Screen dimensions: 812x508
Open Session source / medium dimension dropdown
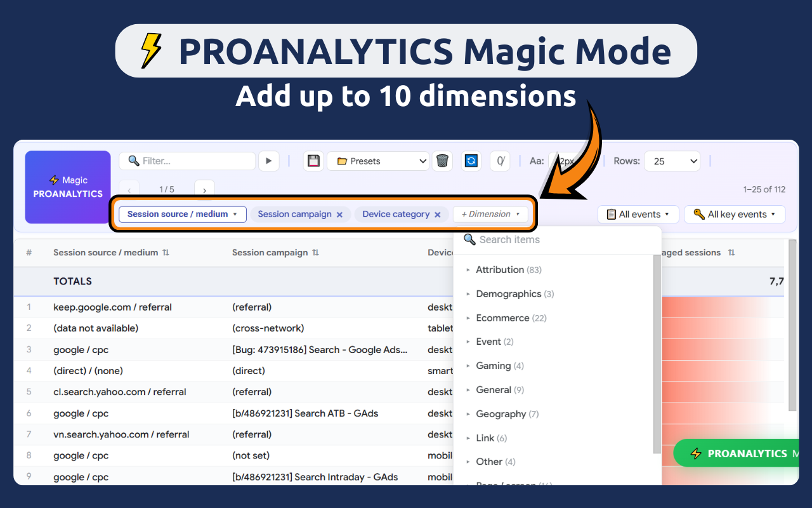[182, 214]
